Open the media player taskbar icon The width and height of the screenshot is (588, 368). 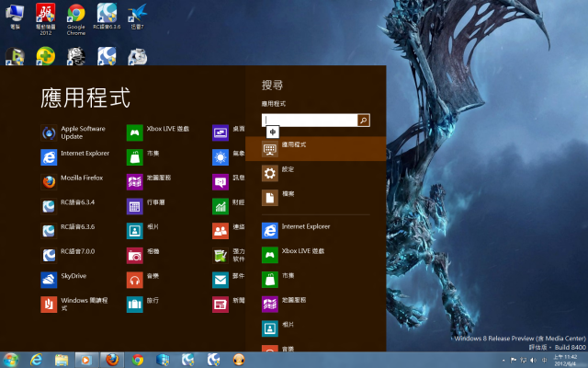[86, 360]
